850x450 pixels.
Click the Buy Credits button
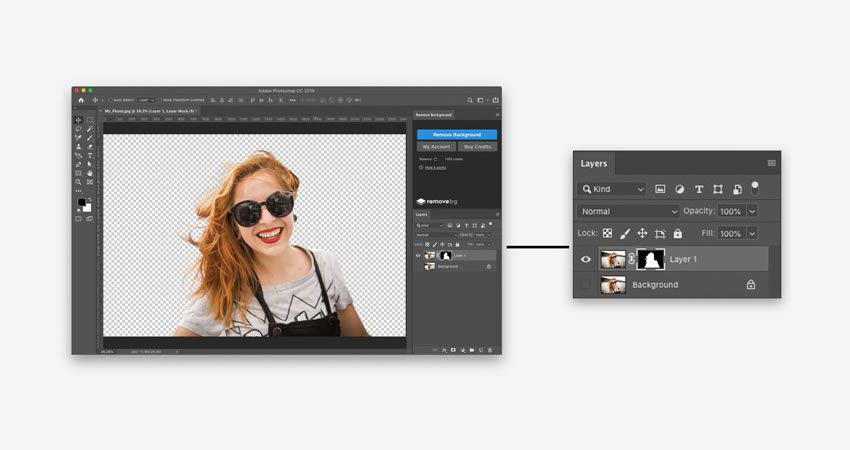(477, 146)
